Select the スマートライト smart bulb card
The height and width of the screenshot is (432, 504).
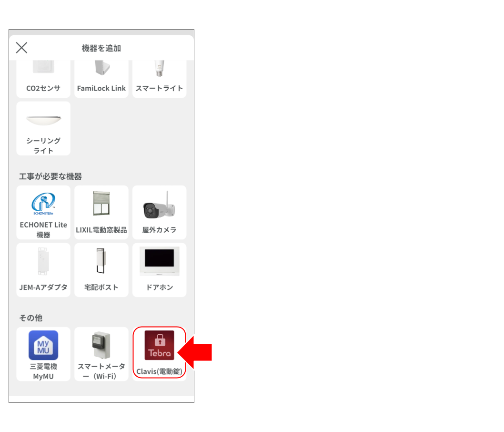160,79
